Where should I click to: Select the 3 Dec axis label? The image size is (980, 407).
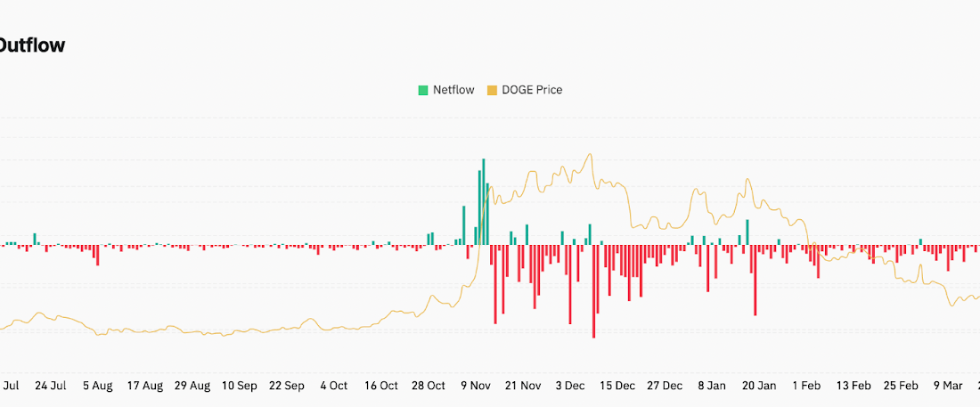pyautogui.click(x=570, y=386)
